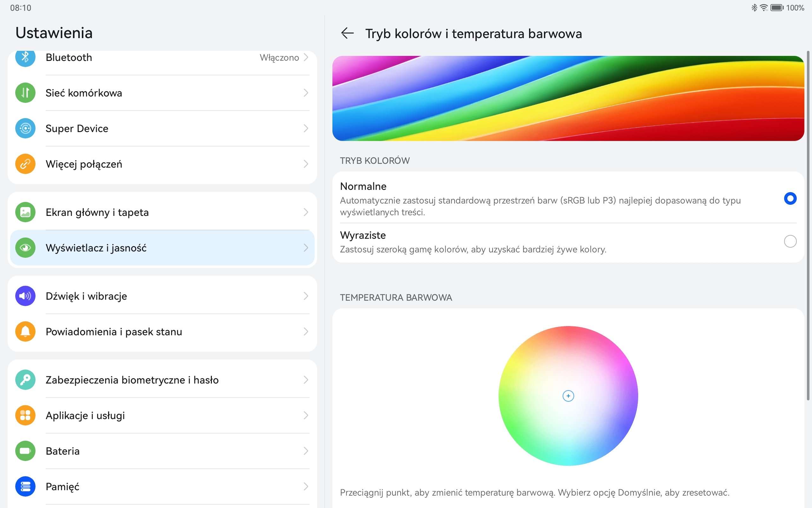The height and width of the screenshot is (508, 812).
Task: Tap the orange Więcej połączeń link icon
Action: pos(25,164)
